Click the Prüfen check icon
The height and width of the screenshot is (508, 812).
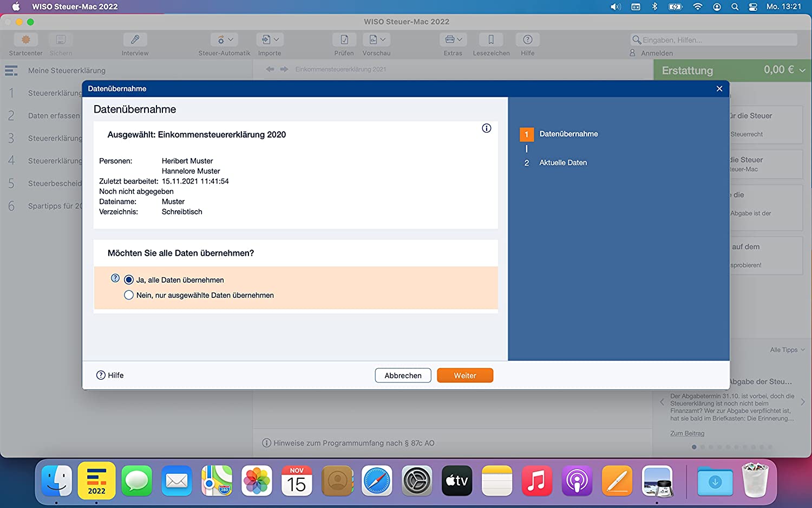pyautogui.click(x=344, y=40)
